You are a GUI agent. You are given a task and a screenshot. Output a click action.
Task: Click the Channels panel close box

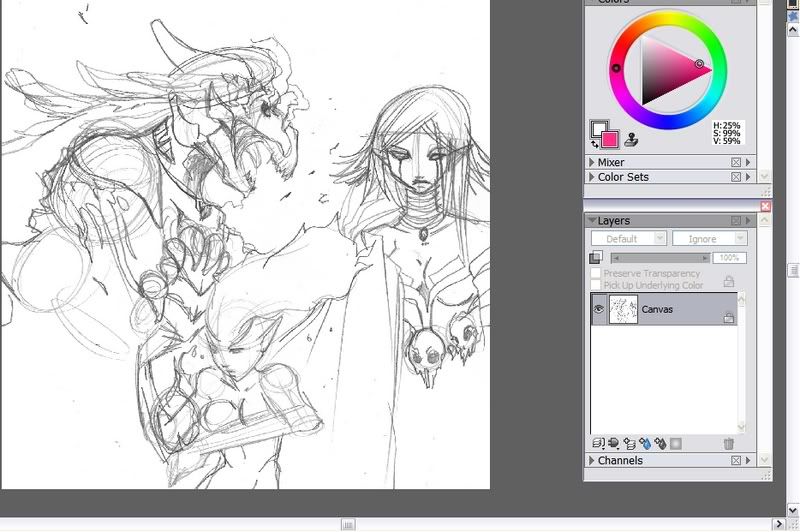click(736, 461)
